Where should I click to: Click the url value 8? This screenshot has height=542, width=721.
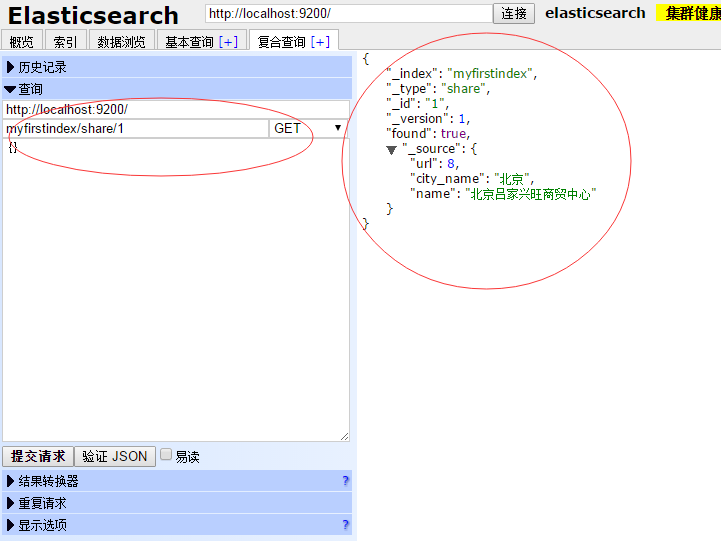click(451, 164)
